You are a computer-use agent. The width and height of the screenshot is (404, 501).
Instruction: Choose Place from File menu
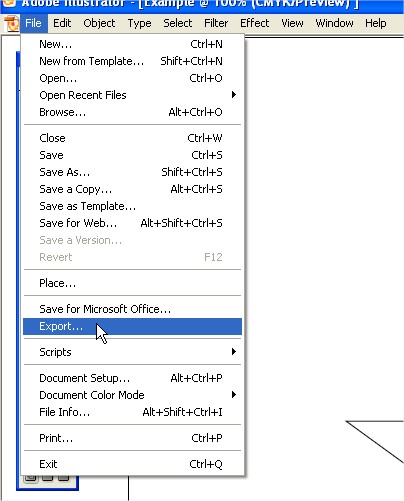(x=132, y=283)
